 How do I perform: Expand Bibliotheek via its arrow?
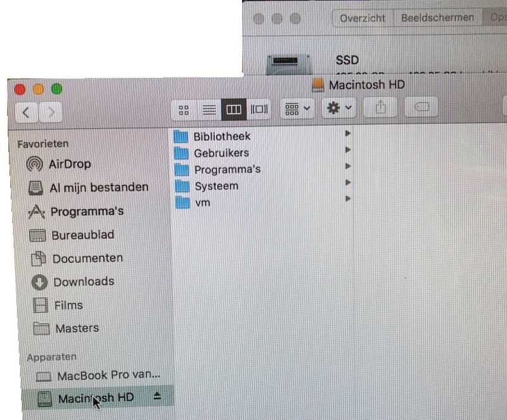[347, 133]
